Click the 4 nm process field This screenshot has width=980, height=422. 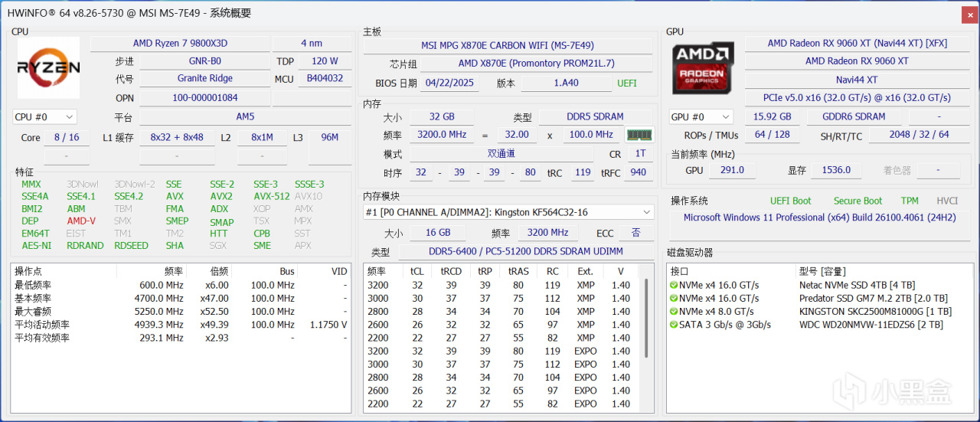point(312,44)
